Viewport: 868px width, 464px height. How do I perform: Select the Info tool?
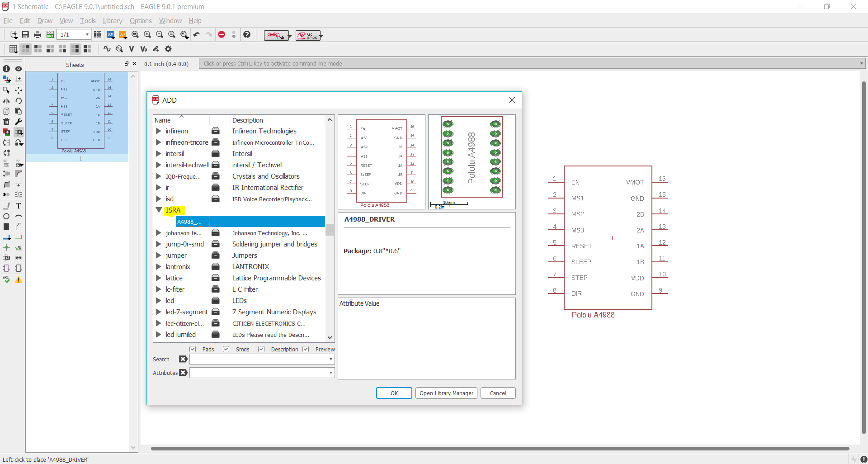6,69
